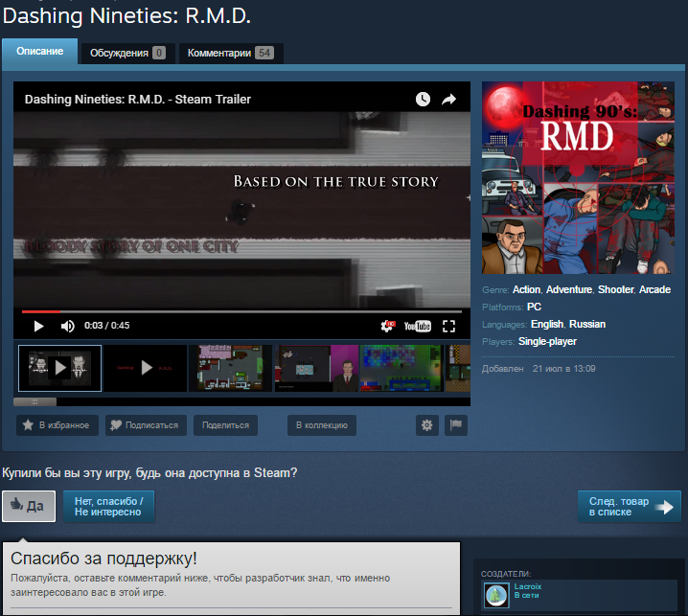688x616 pixels.
Task: Open video quality settings gear
Action: tap(387, 326)
